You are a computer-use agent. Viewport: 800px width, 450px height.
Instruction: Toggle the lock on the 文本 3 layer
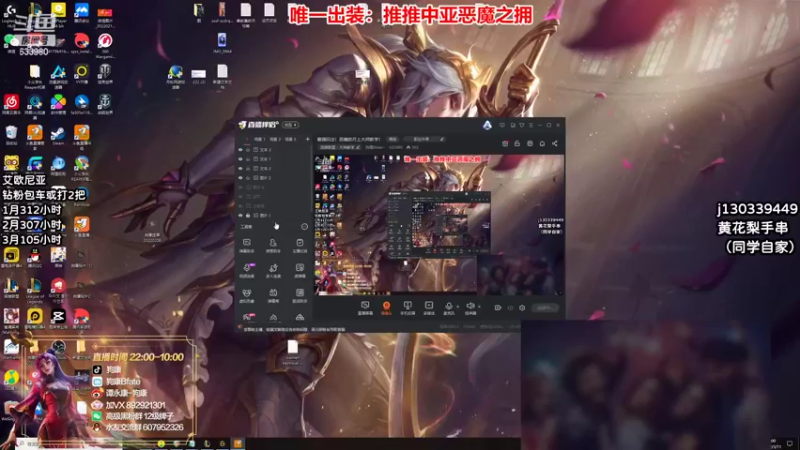coord(248,150)
